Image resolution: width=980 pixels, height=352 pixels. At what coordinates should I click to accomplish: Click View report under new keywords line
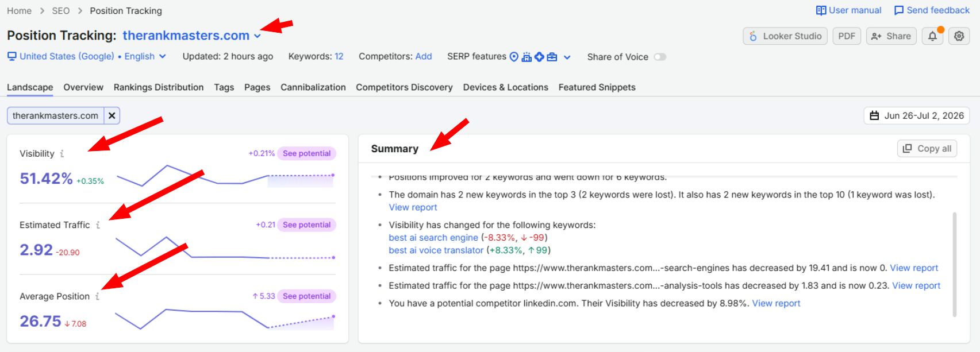(x=413, y=207)
